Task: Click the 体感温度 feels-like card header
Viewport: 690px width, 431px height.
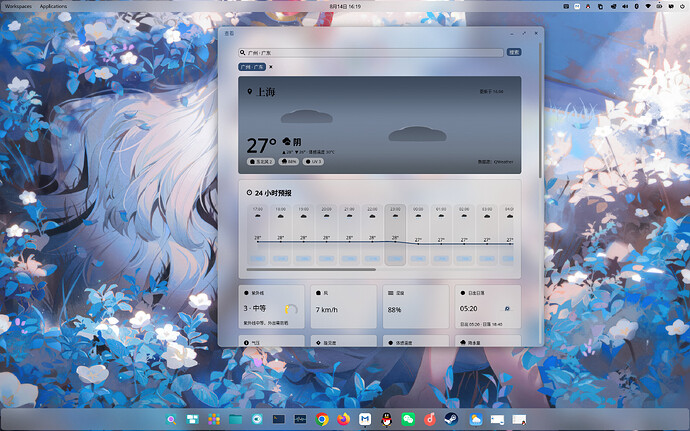Action: 400,343
